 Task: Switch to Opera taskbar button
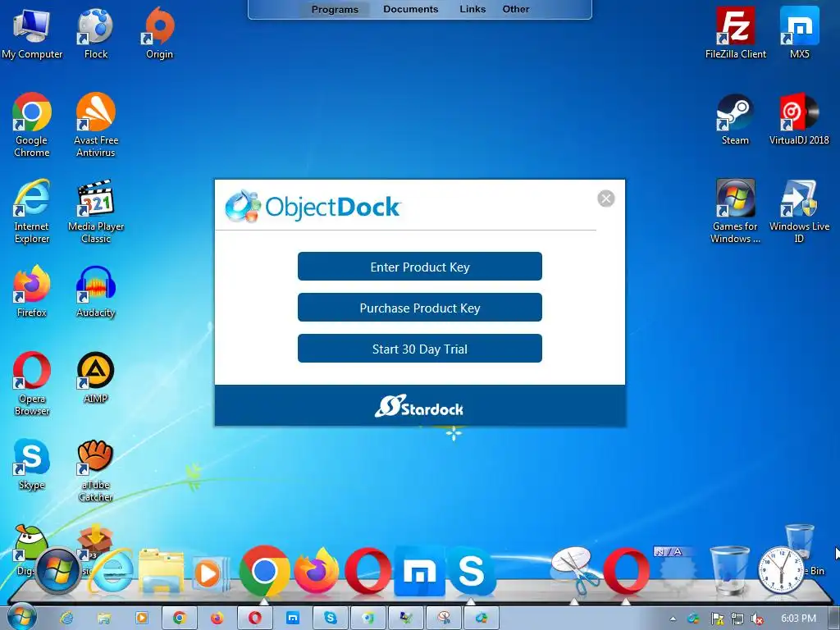click(255, 619)
